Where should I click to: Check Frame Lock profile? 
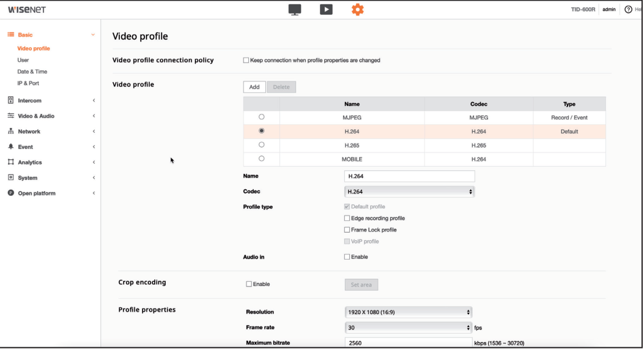(347, 230)
